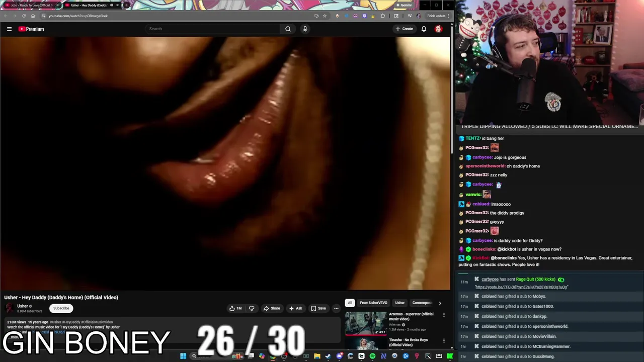
Task: Go to YouTube Premium home logo
Action: [31, 29]
